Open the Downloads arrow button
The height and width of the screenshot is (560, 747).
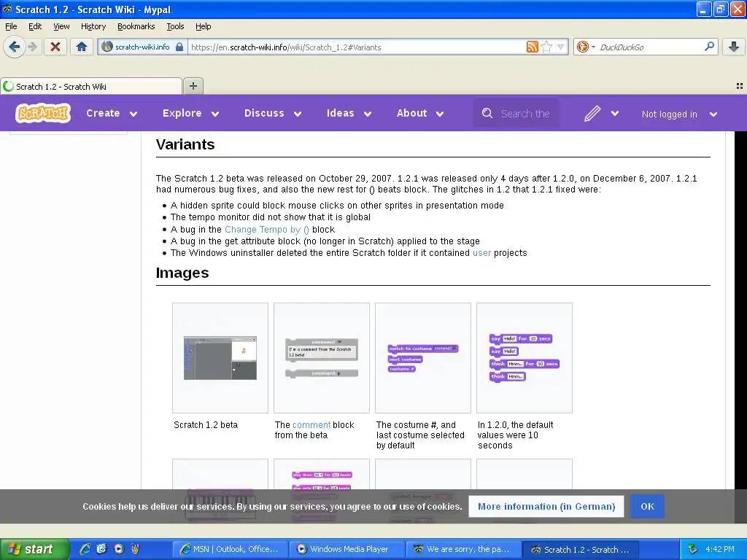pos(734,47)
